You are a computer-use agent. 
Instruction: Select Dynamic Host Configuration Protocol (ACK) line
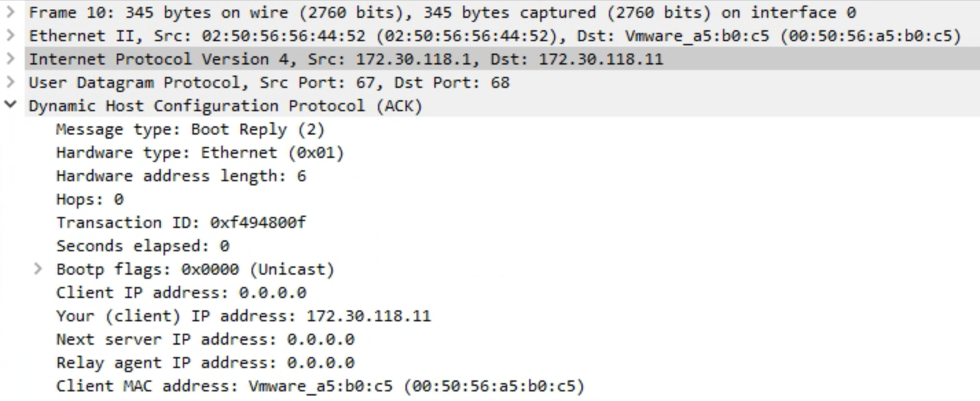tap(225, 106)
